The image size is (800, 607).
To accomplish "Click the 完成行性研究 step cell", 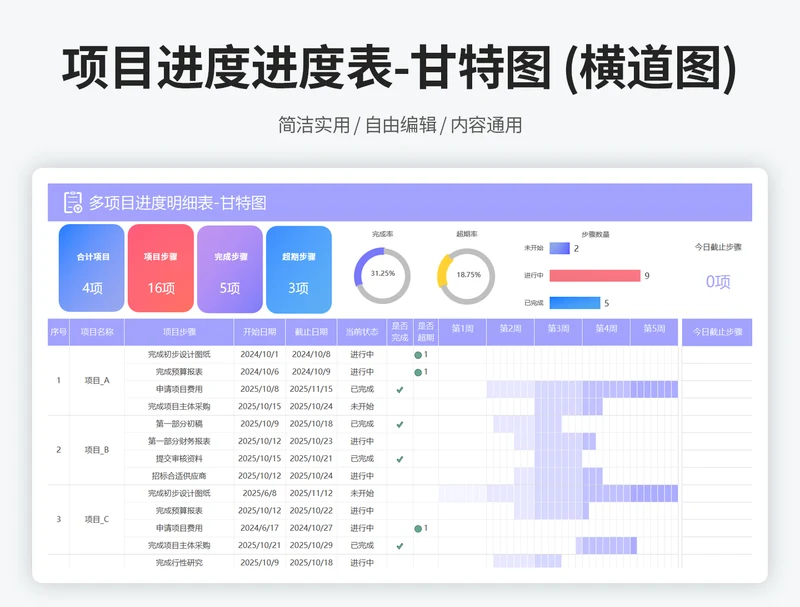I will [x=179, y=562].
